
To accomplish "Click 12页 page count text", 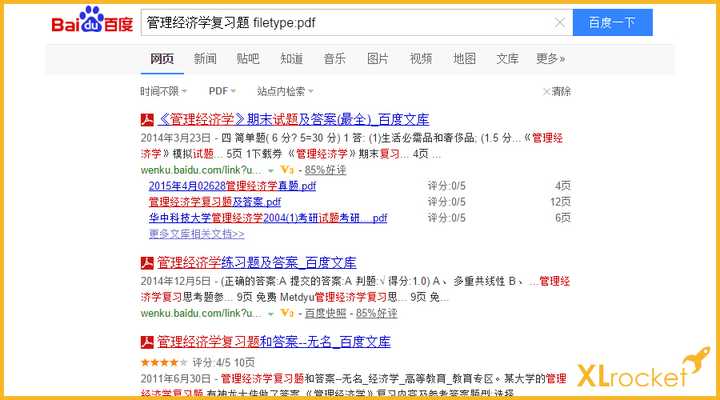I will point(560,202).
